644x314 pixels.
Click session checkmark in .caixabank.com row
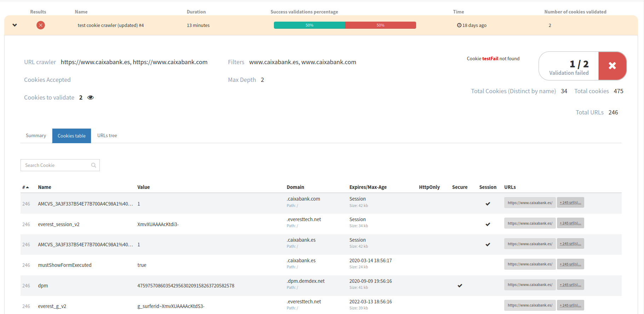coord(488,204)
